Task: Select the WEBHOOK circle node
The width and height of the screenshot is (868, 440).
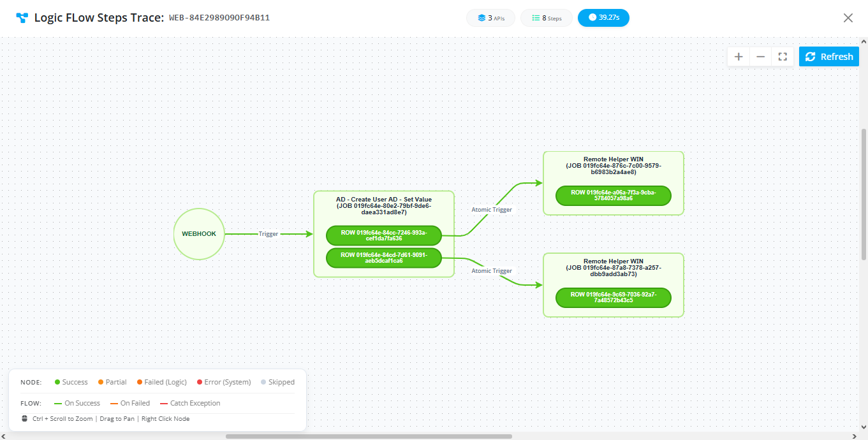Action: tap(199, 234)
